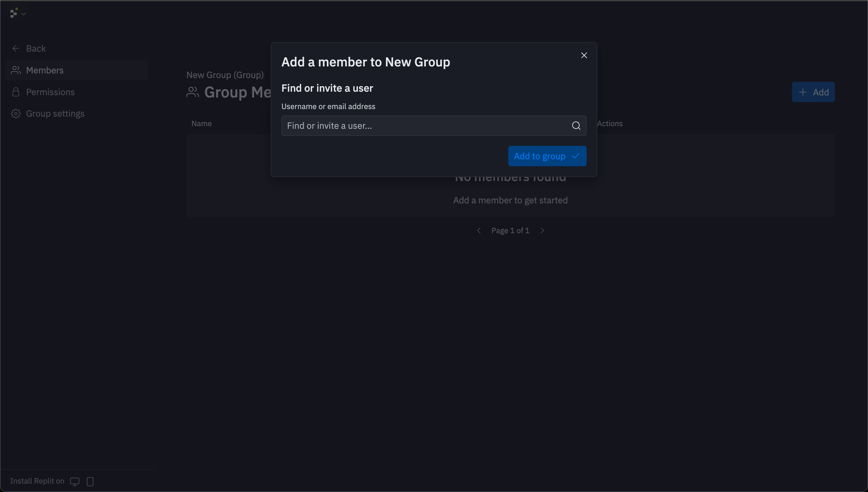Viewport: 868px width, 492px height.
Task: Click the Name column header
Action: [x=201, y=124]
